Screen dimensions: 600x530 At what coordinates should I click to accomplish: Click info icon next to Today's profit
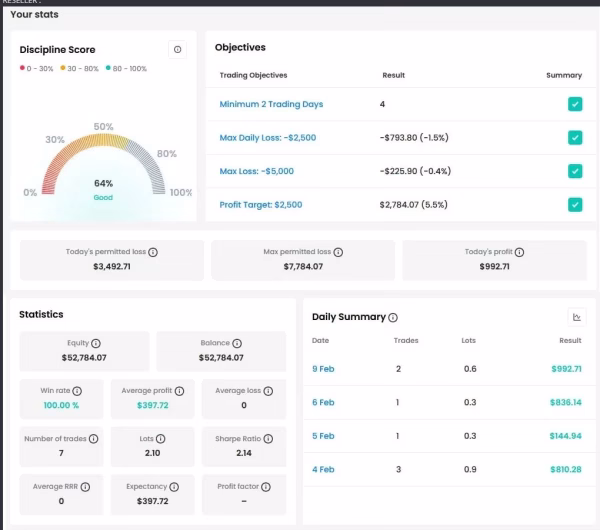click(519, 252)
